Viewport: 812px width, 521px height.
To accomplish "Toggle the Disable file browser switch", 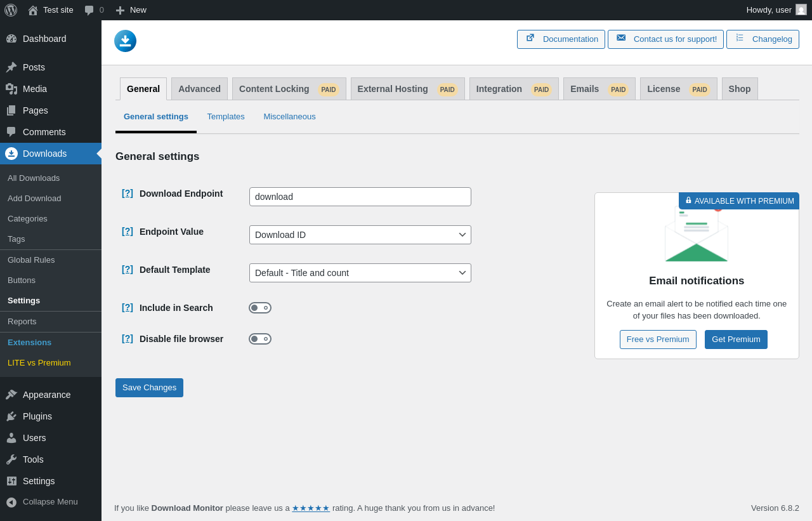I will click(x=260, y=339).
